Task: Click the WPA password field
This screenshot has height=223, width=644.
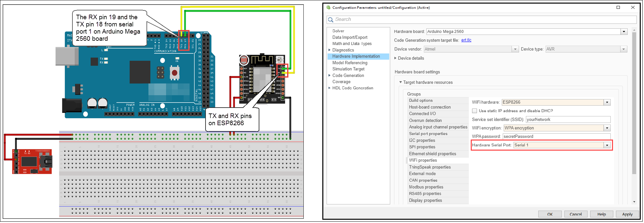Action: (557, 137)
